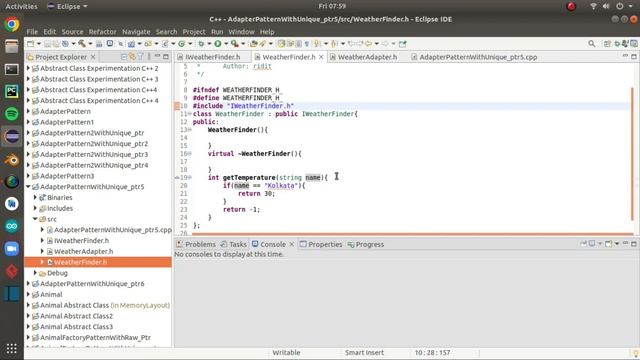640x360 pixels.
Task: Select IWeatherFinder.h in the src folder
Action: [x=81, y=240]
